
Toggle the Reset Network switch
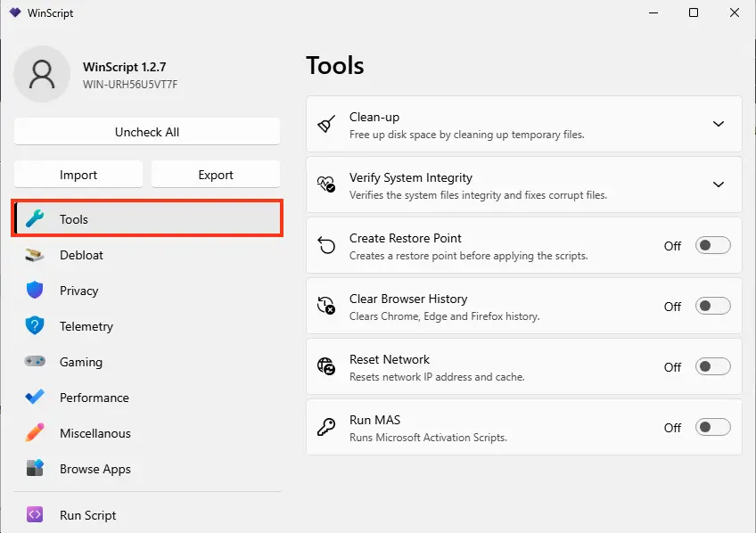(x=712, y=366)
